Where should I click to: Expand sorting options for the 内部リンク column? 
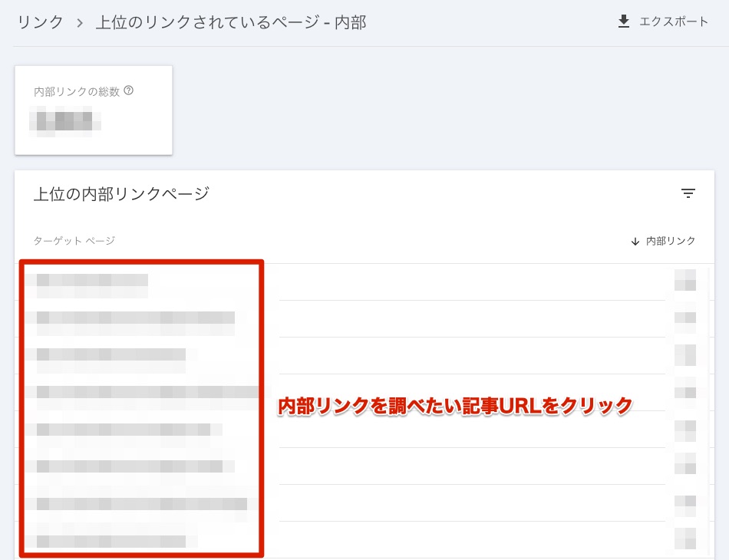pyautogui.click(x=671, y=241)
